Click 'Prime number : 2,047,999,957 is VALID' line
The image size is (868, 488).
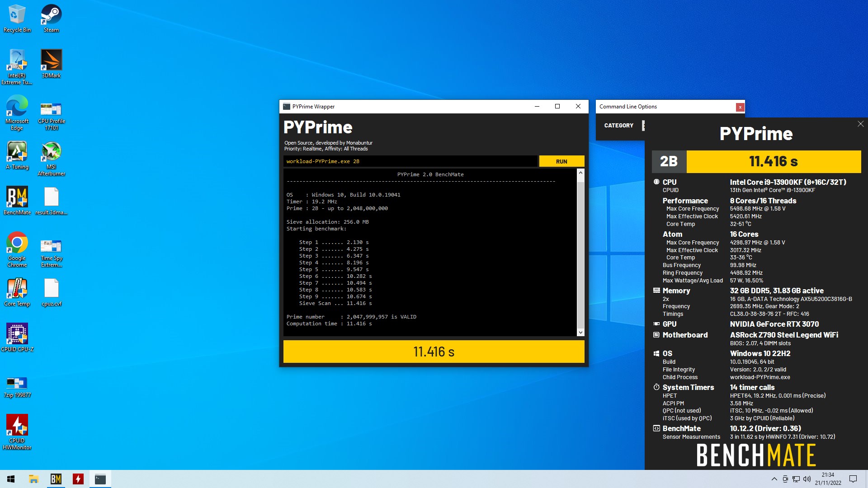351,317
